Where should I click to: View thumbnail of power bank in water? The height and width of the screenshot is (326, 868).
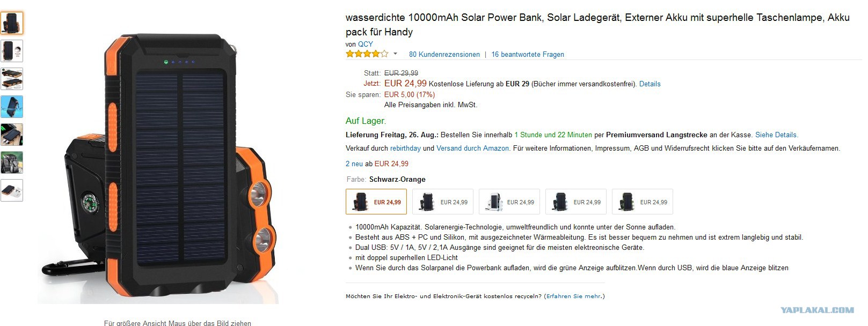12,107
